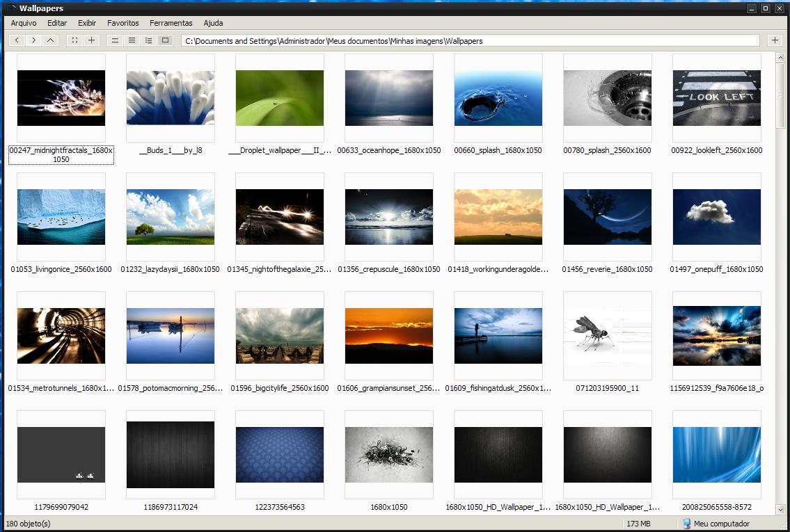Expand the Ferramentas menu

coord(171,23)
